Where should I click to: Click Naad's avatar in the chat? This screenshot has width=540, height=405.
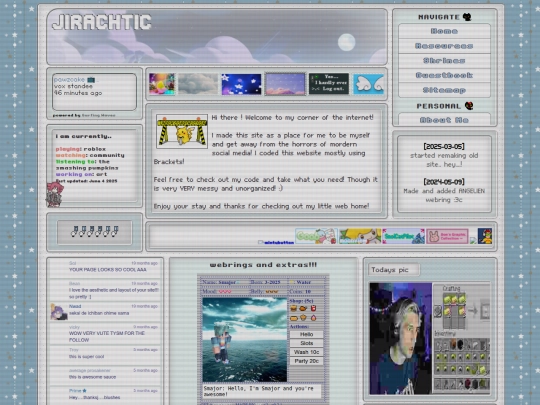pyautogui.click(x=58, y=311)
